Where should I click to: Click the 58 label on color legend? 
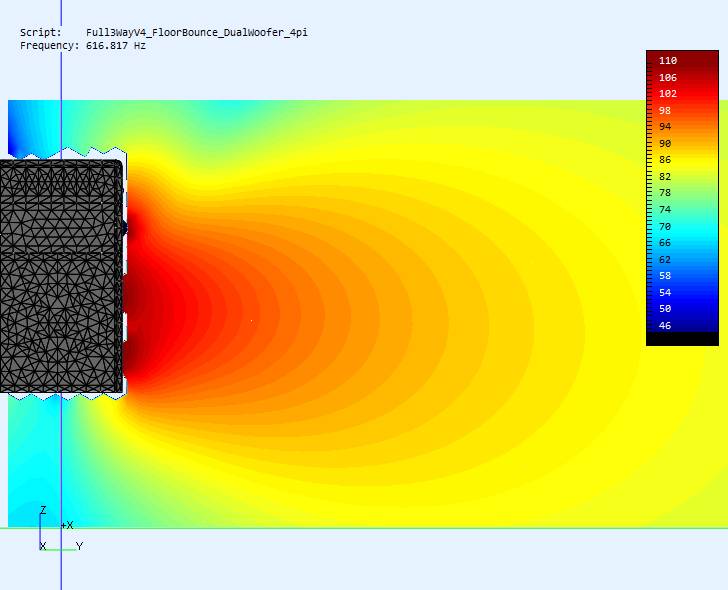[x=665, y=276]
